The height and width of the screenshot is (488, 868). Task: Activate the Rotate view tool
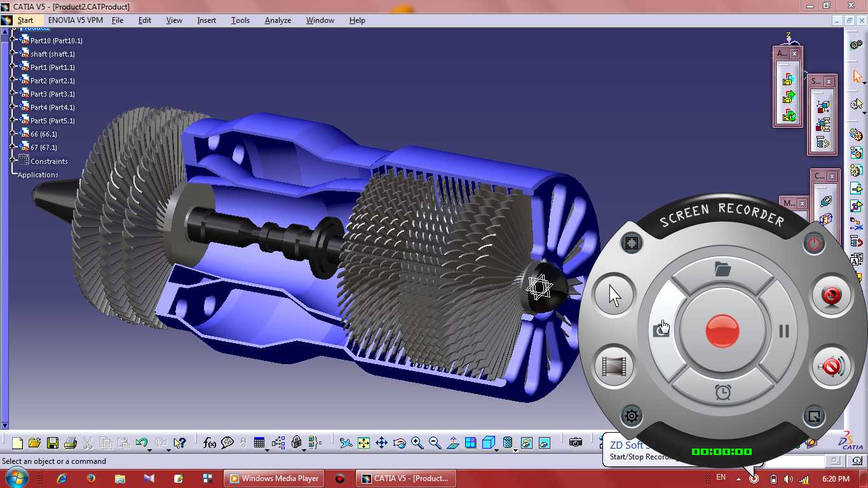[399, 443]
